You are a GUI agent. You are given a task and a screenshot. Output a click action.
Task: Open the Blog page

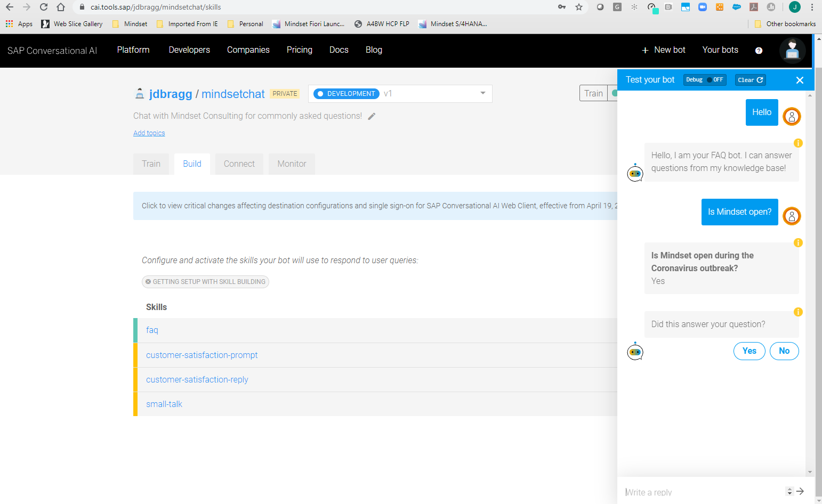point(374,50)
